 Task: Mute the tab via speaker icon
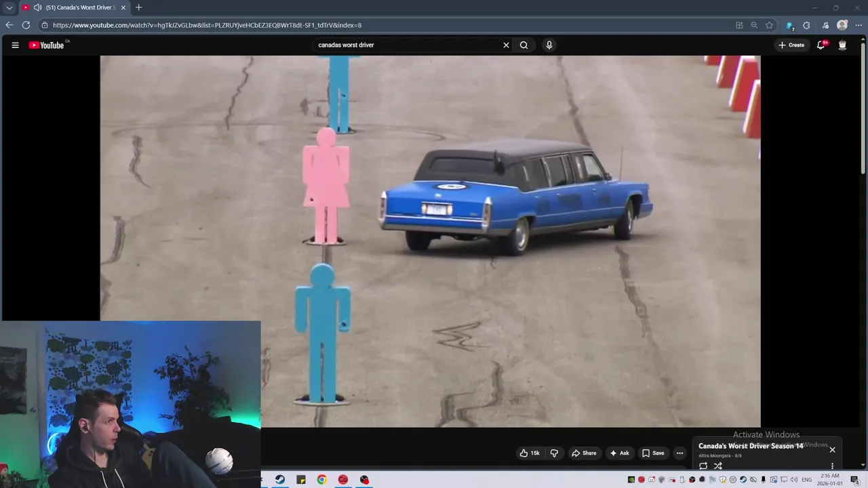tap(37, 7)
